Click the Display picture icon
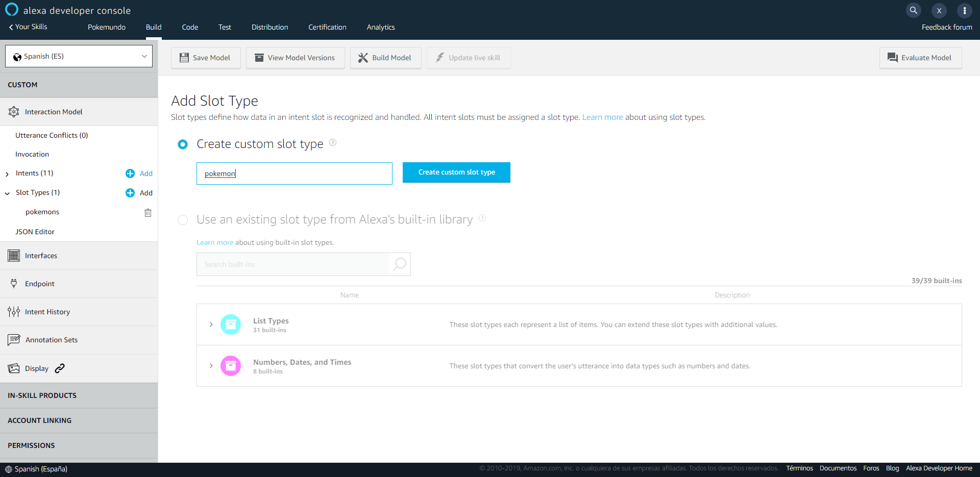The image size is (980, 477). pos(14,368)
